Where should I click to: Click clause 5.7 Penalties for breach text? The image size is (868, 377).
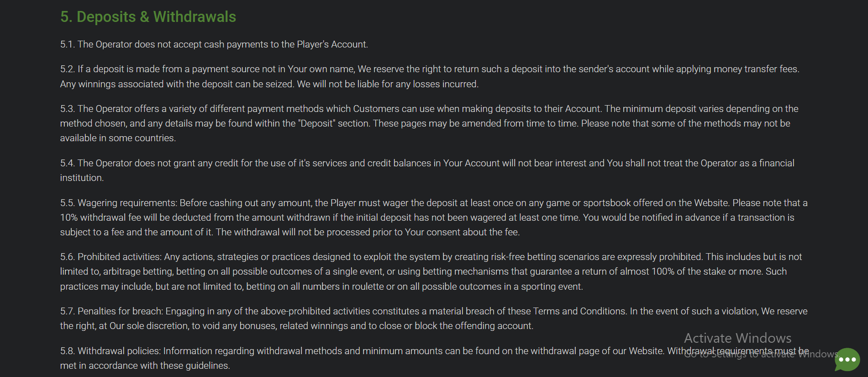click(x=434, y=311)
